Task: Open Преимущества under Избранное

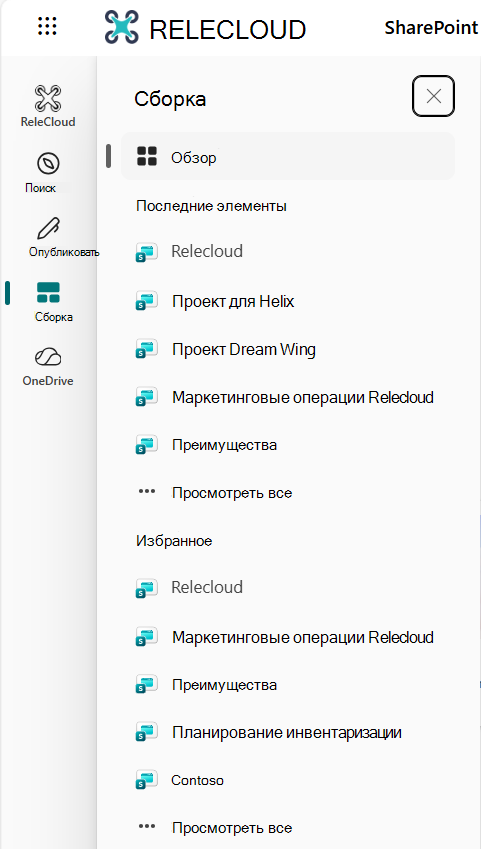Action: click(x=224, y=685)
